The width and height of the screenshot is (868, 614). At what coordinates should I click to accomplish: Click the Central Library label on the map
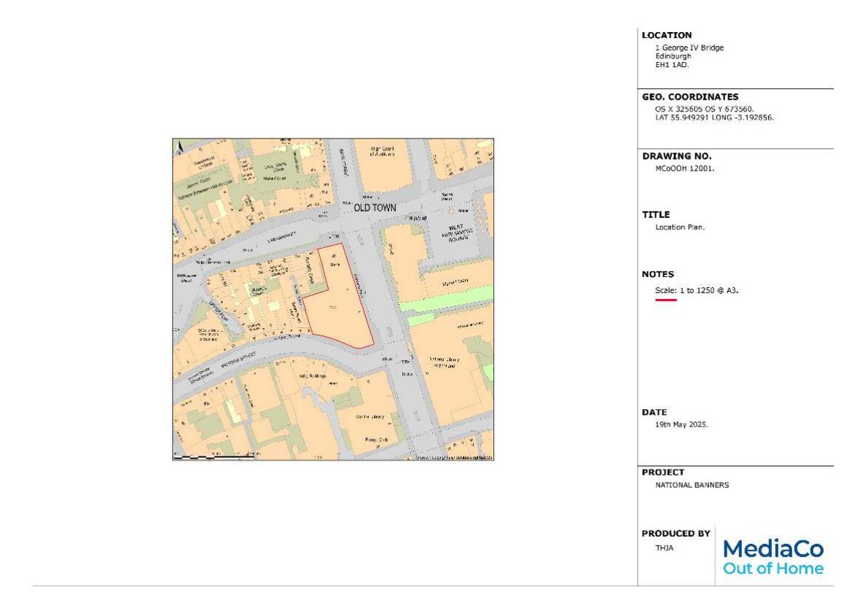(x=370, y=416)
